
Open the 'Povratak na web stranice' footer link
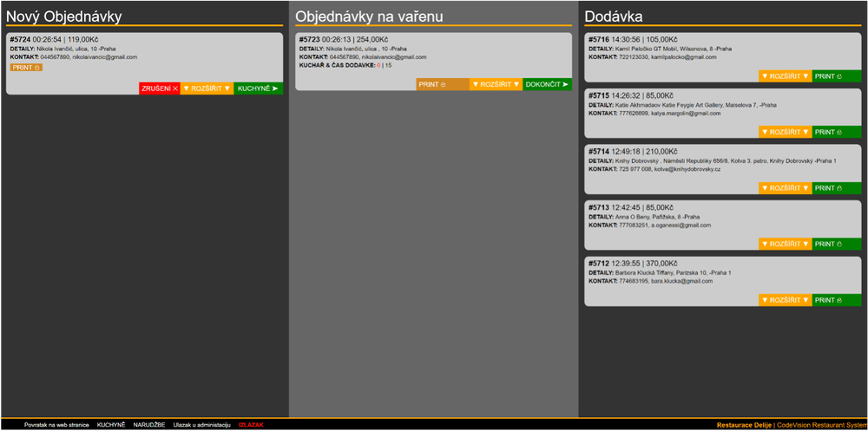click(x=56, y=425)
